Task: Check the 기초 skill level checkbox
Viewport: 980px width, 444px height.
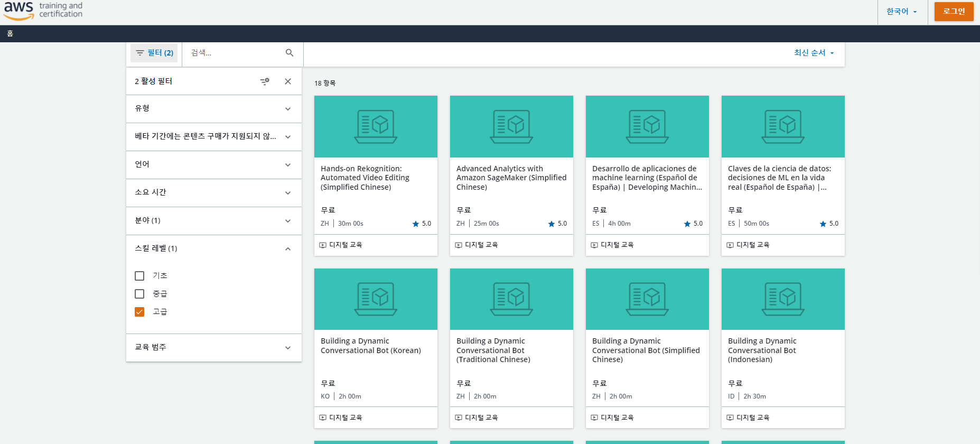Action: 139,276
